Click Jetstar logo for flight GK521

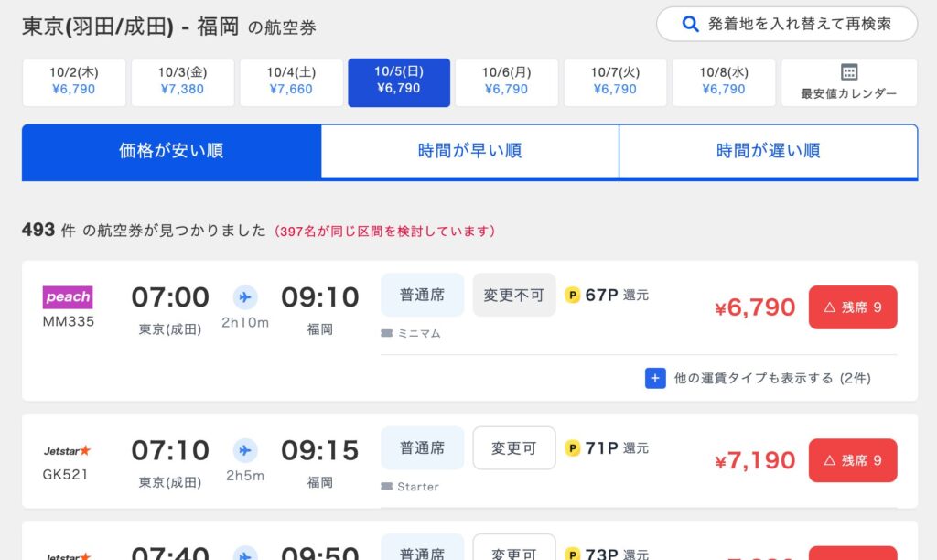pos(67,450)
